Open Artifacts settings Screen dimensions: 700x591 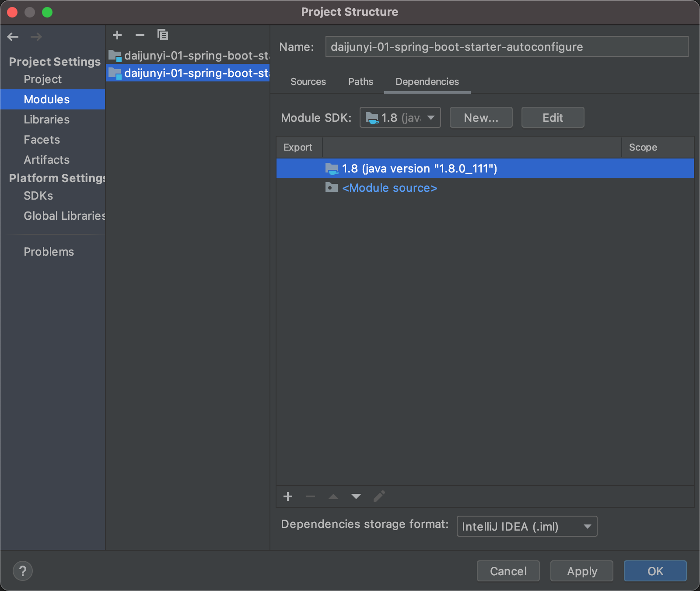(47, 160)
